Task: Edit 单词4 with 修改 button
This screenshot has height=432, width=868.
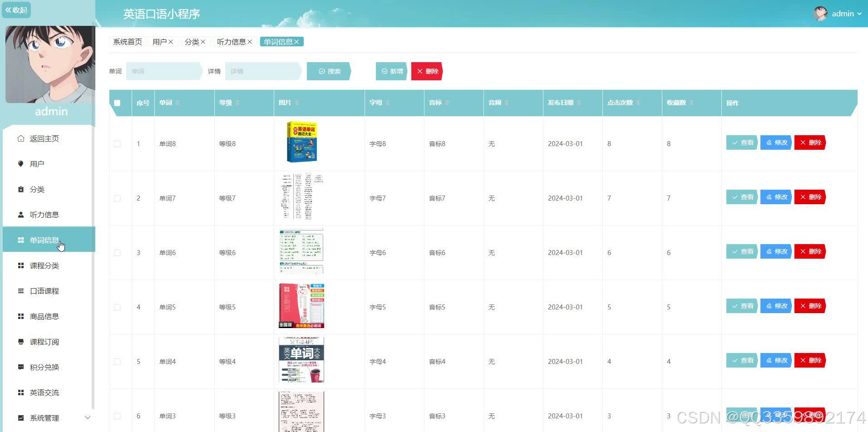Action: (x=776, y=360)
